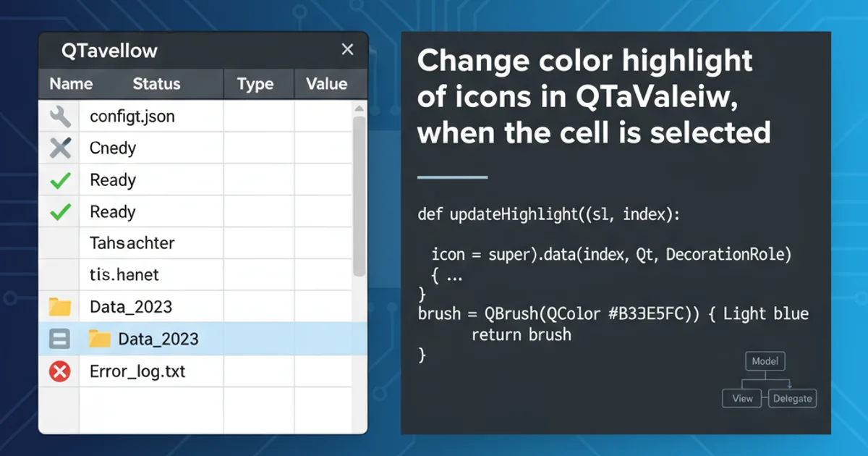Click the gray square icon in highlighted row
Image resolution: width=868 pixels, height=456 pixels.
coord(59,339)
